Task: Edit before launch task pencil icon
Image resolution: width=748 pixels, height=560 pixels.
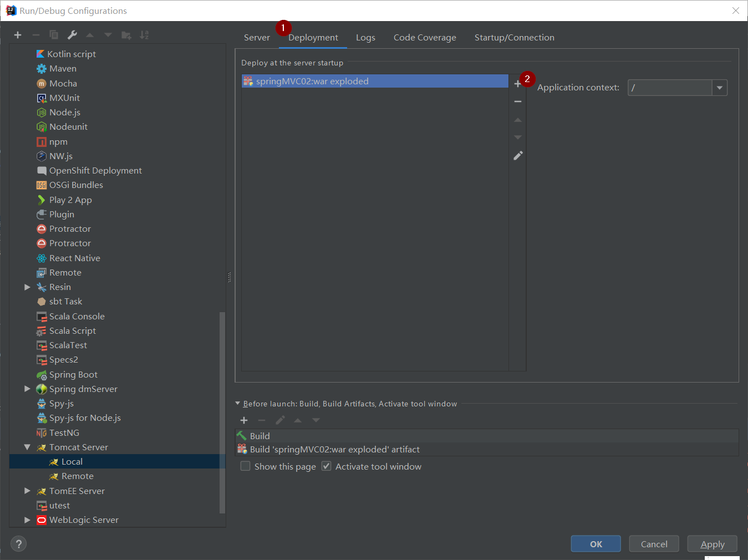Action: tap(280, 420)
